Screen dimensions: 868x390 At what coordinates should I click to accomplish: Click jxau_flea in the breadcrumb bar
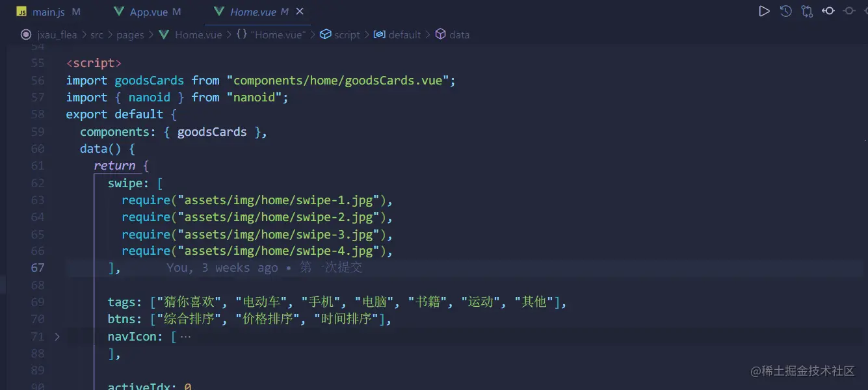pyautogui.click(x=57, y=34)
